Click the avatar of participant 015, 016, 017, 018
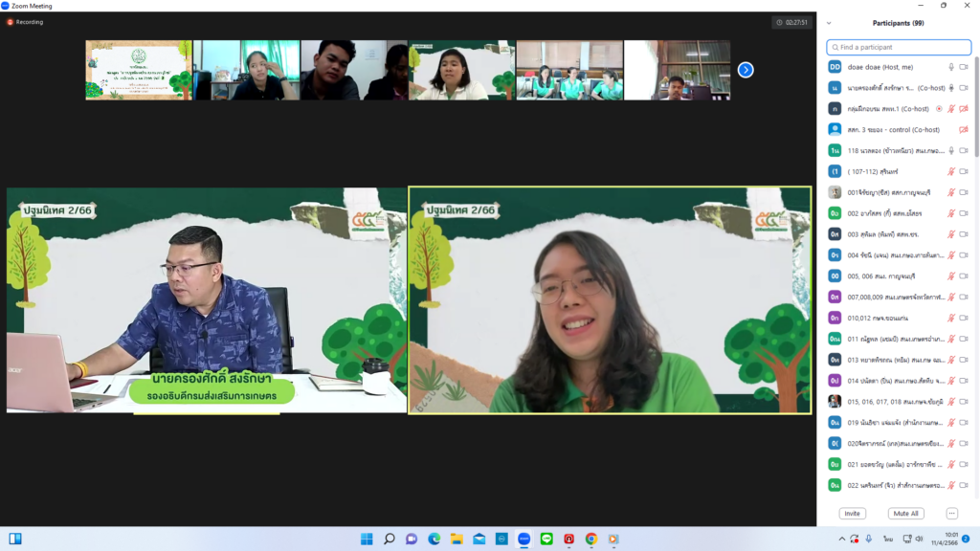The height and width of the screenshot is (551, 980). pos(835,401)
